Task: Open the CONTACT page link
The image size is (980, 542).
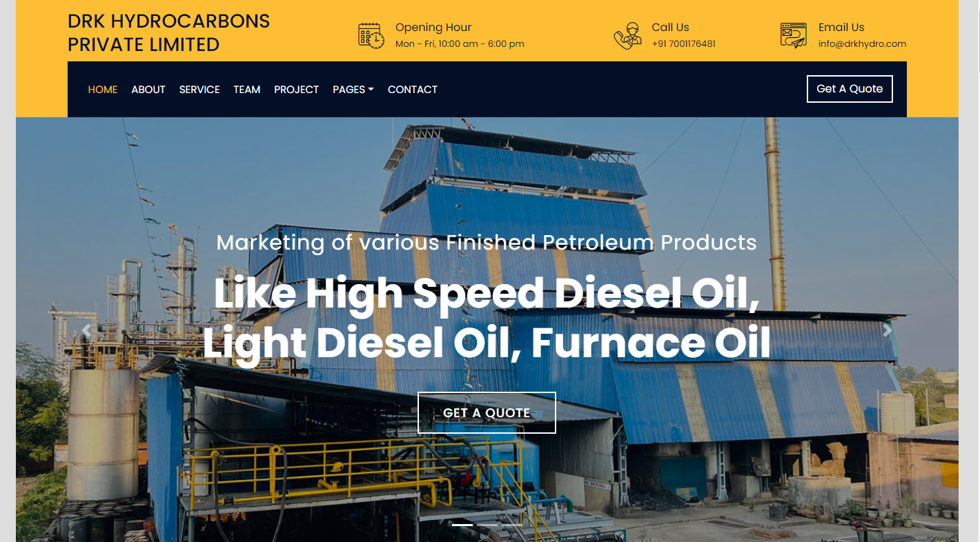Action: (x=413, y=90)
